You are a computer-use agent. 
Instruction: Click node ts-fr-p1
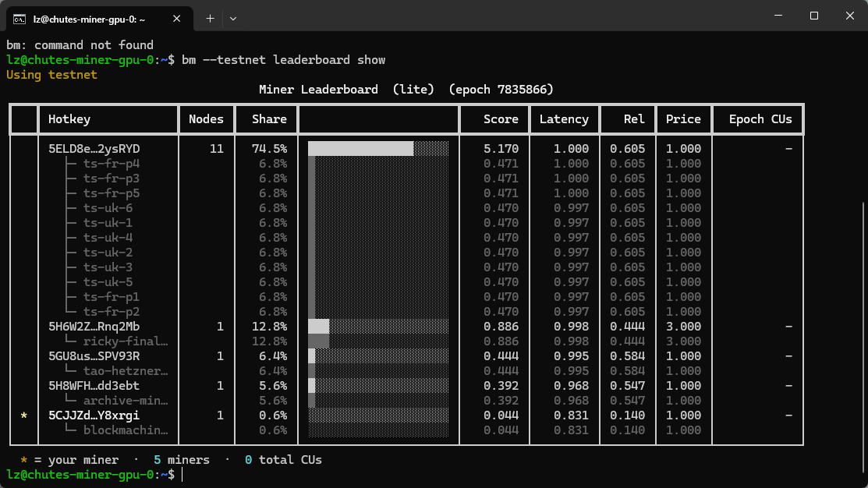112,297
